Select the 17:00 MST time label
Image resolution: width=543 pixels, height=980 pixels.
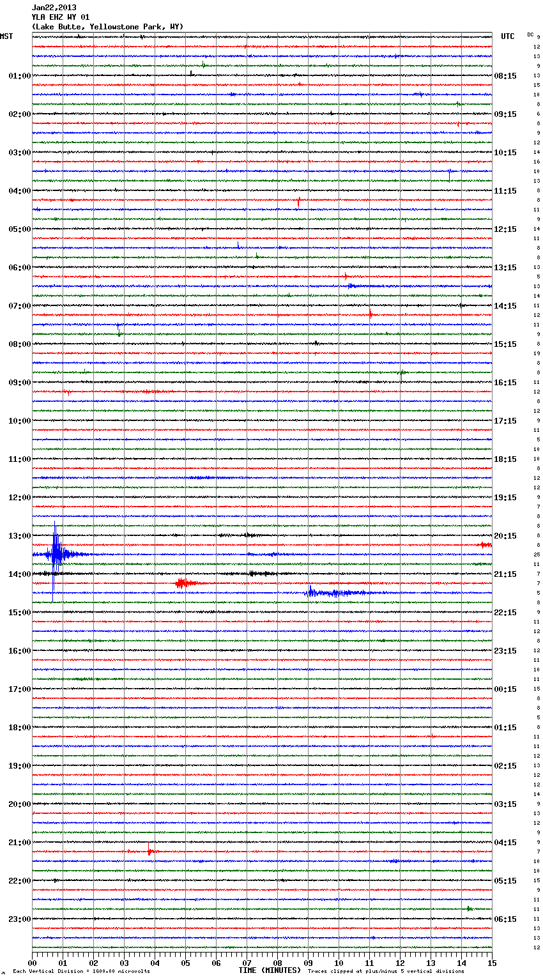pos(20,689)
